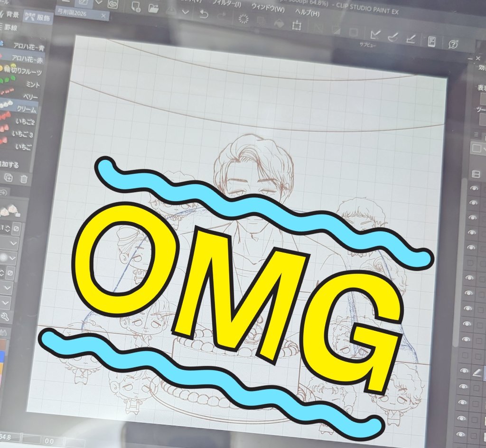Viewport: 486px width, 448px height.
Task: Switch to the 背景 sub tool tab
Action: click(9, 14)
